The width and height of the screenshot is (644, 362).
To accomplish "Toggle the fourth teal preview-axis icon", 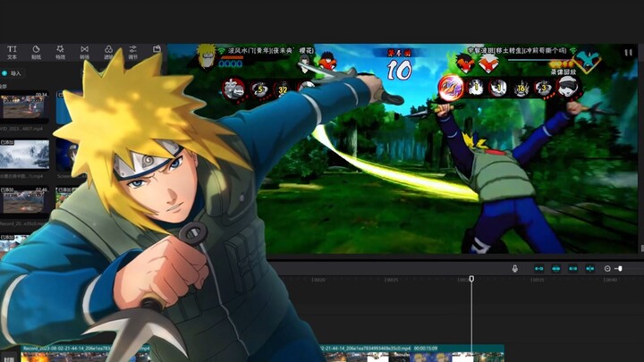I will (589, 268).
